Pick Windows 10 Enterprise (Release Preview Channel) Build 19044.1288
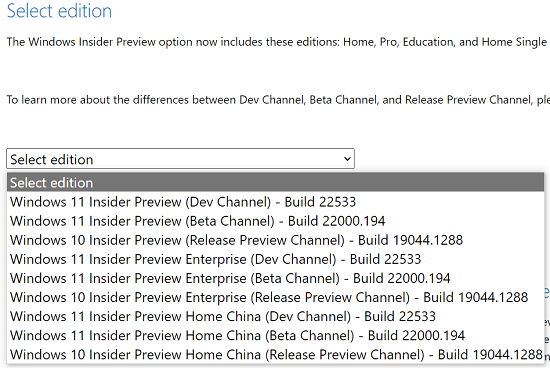Image resolution: width=550 pixels, height=368 pixels. (x=275, y=297)
